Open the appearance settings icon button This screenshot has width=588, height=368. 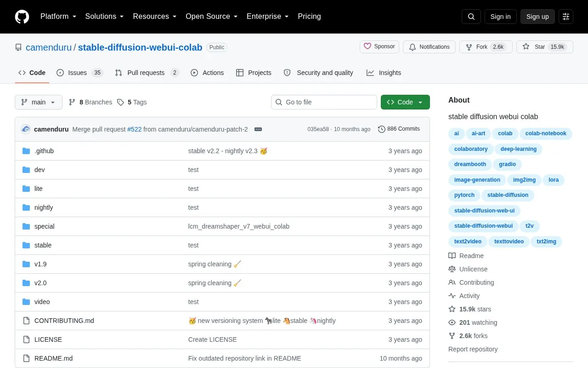pyautogui.click(x=566, y=17)
